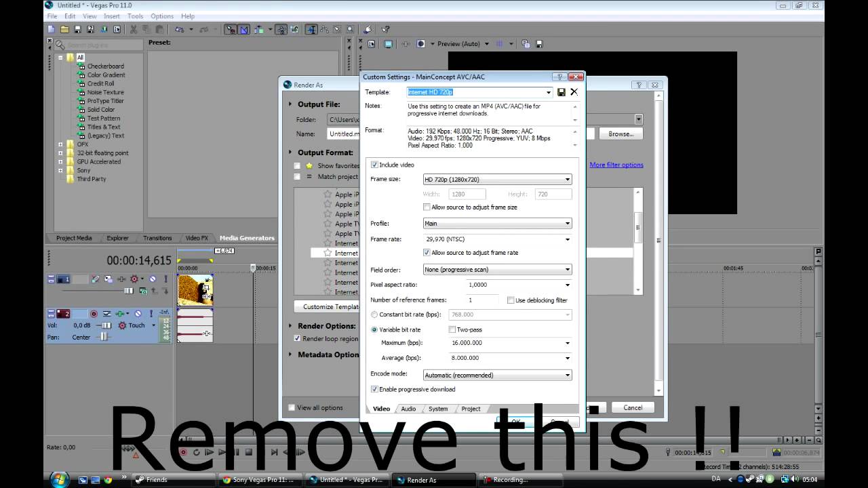Open Track Motion on video track 1
The height and width of the screenshot is (488, 868).
tap(108, 279)
